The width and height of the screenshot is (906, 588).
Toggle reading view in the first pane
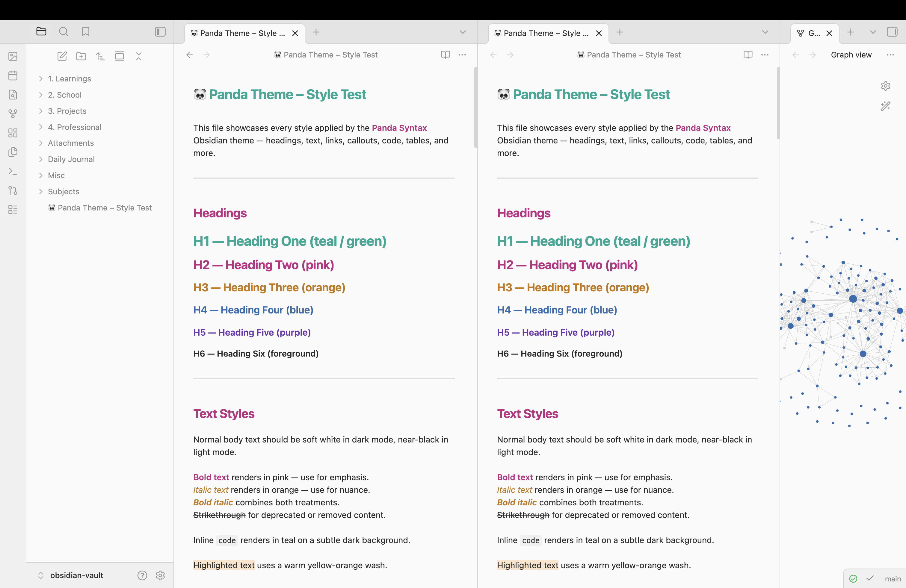pyautogui.click(x=446, y=55)
